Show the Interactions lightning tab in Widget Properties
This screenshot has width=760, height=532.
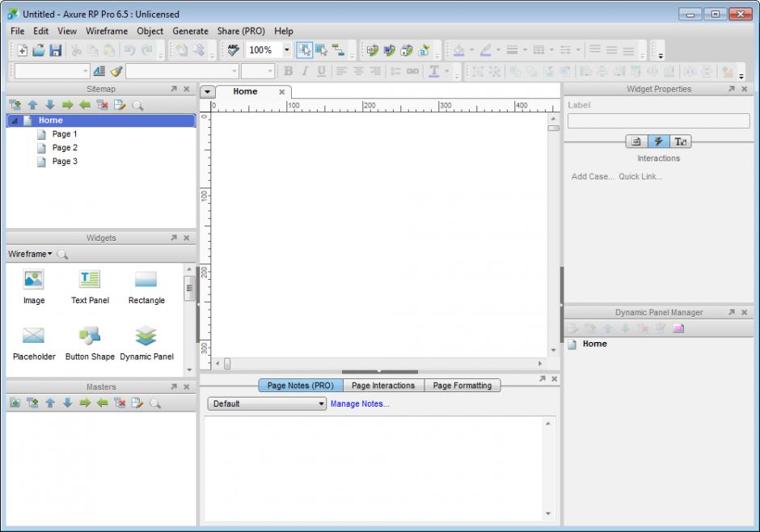(x=658, y=141)
